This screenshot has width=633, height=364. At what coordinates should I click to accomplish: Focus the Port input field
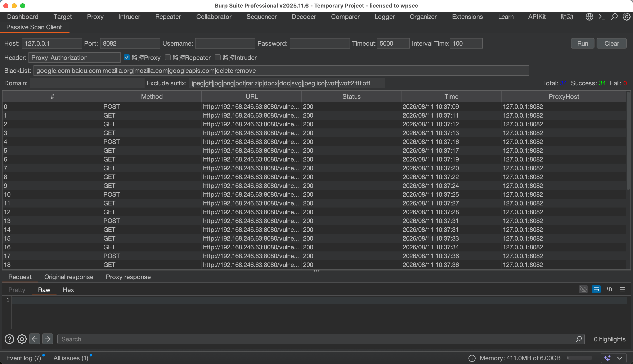[130, 43]
